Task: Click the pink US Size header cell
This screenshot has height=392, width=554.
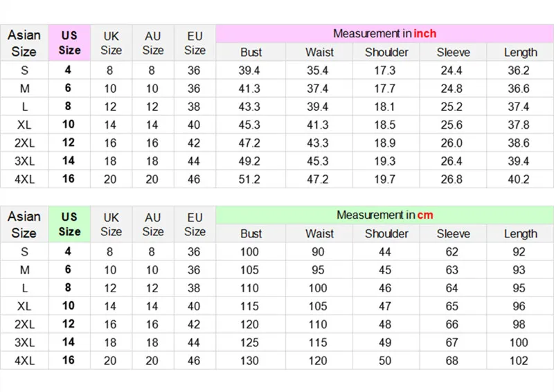Action: [70, 43]
